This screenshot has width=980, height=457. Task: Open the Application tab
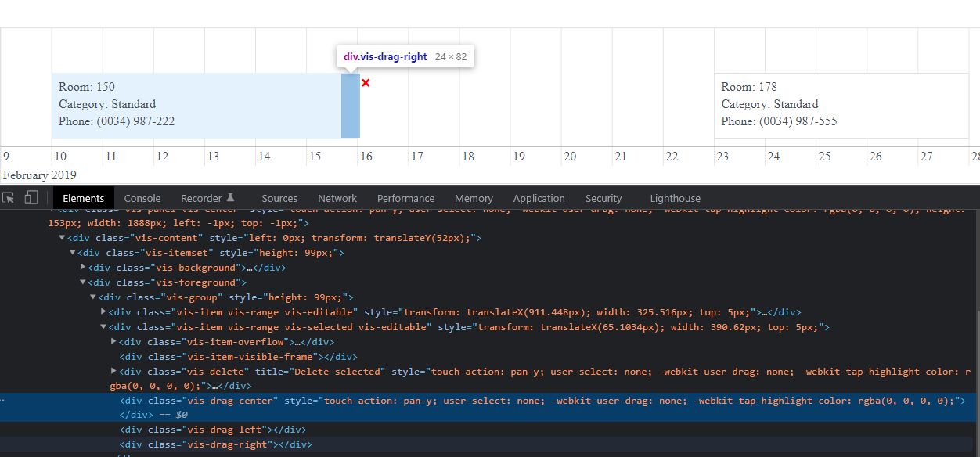tap(539, 197)
